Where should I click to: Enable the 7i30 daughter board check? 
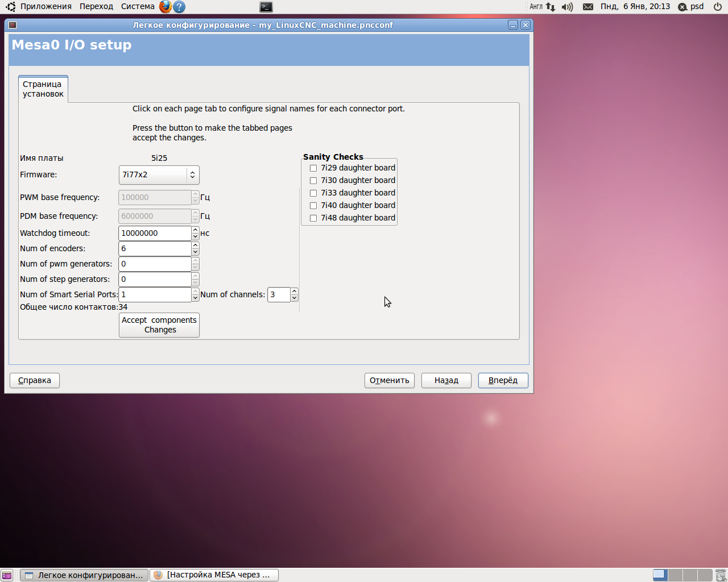point(313,181)
